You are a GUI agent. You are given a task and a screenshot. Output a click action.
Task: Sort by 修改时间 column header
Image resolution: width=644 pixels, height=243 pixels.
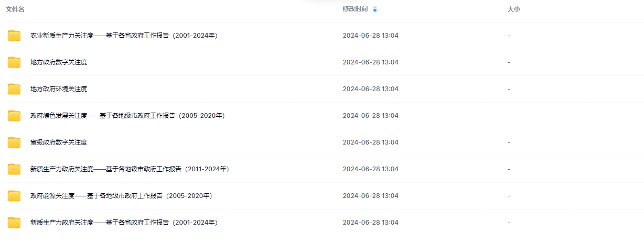355,9
